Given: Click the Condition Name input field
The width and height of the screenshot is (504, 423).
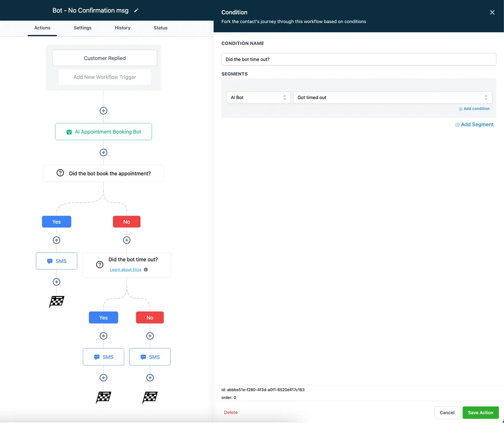Looking at the screenshot, I should pos(358,60).
